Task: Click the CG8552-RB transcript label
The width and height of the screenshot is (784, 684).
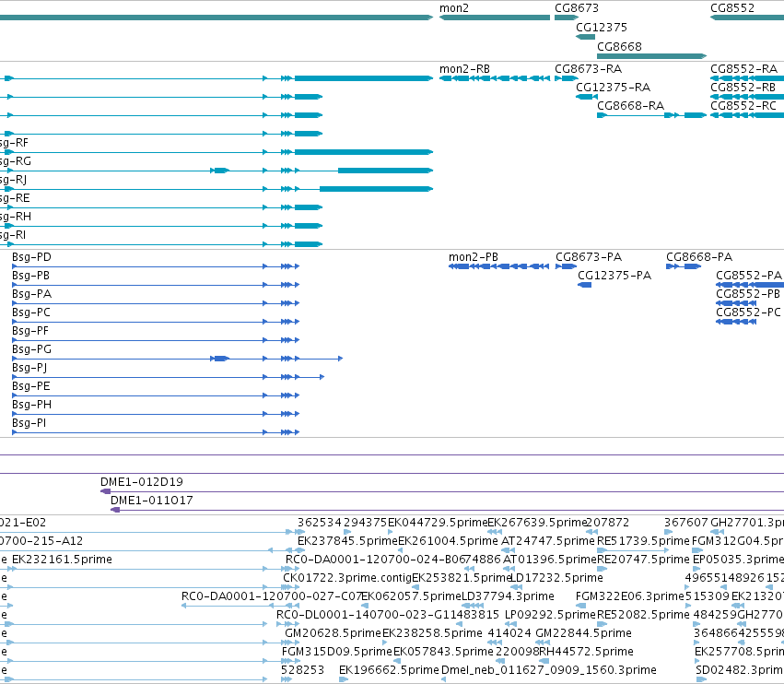Action: (x=743, y=88)
